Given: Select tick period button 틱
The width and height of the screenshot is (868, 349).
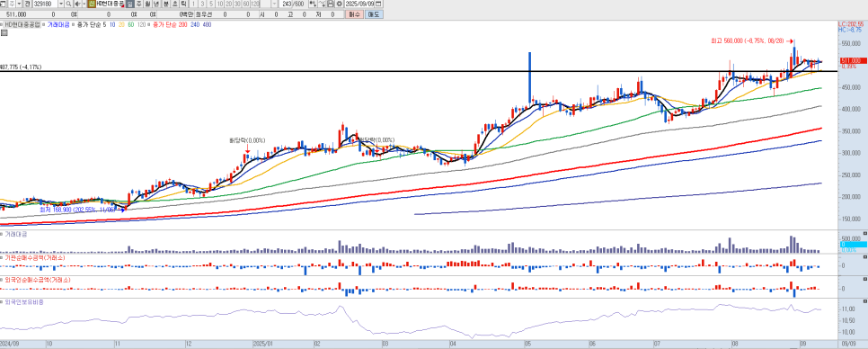Looking at the screenshot, I should tap(184, 4).
